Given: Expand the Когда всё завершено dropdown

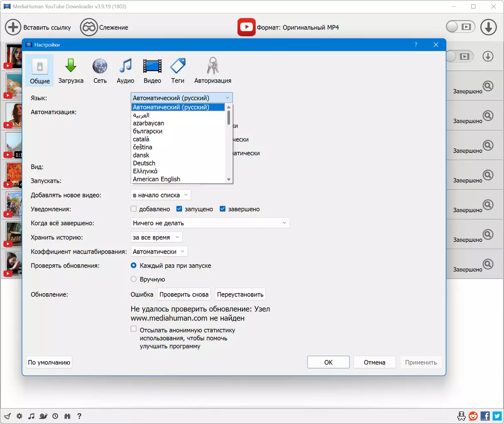Looking at the screenshot, I should [x=210, y=223].
